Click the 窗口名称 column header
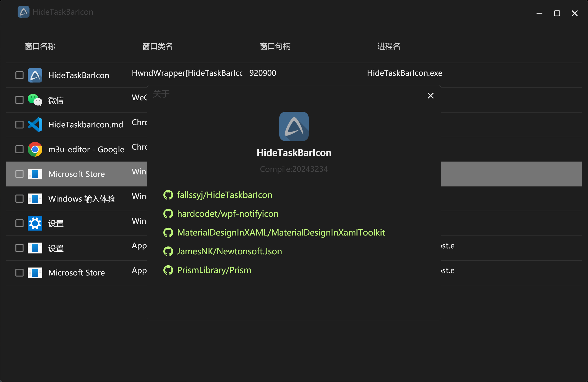This screenshot has height=382, width=588. (x=39, y=46)
